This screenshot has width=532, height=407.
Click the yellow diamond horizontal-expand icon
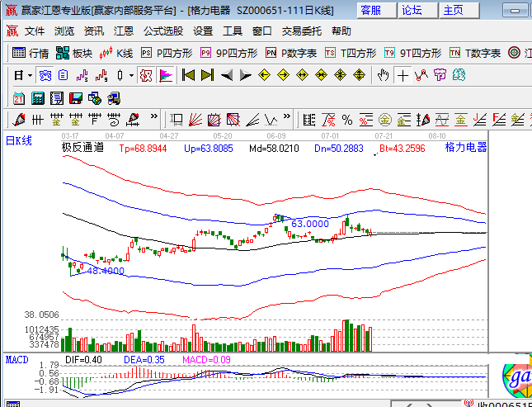pyautogui.click(x=303, y=75)
